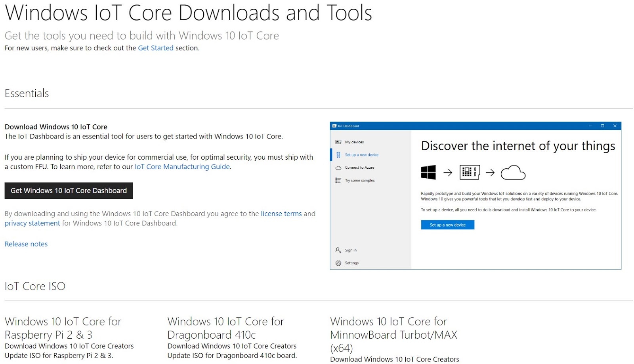This screenshot has height=364, width=634.
Task: Click the Connect to Azure cloud icon
Action: (x=338, y=168)
